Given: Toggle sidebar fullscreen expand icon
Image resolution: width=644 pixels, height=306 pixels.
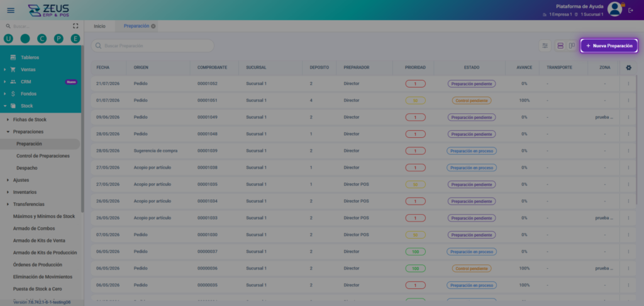Looking at the screenshot, I should 75,26.
